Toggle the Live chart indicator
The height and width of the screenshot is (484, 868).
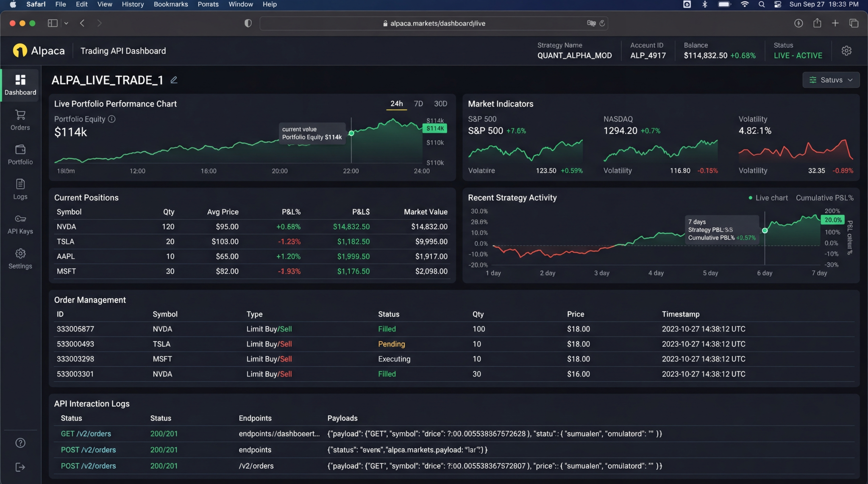pos(768,198)
